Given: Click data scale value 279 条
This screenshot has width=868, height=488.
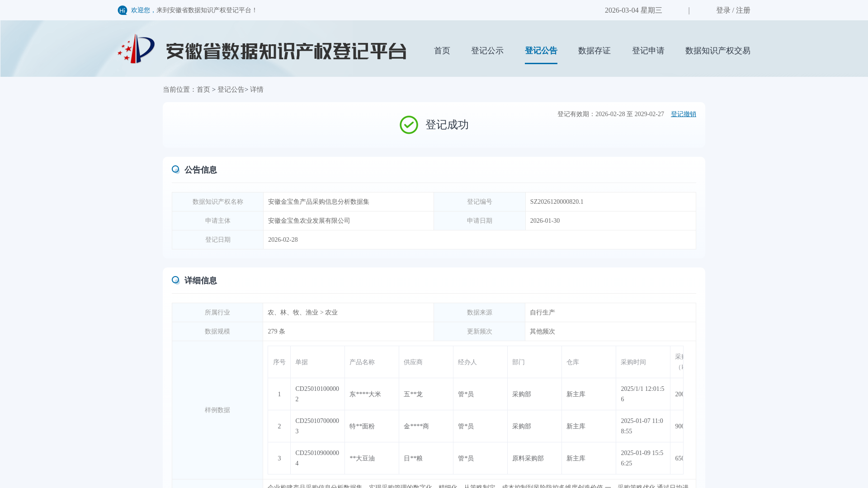Looking at the screenshot, I should (x=276, y=332).
